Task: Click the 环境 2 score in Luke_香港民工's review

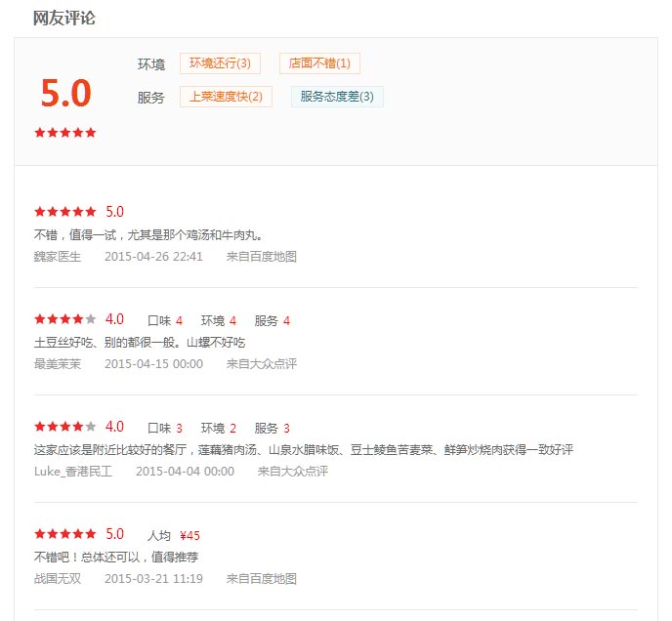Action: coord(219,428)
